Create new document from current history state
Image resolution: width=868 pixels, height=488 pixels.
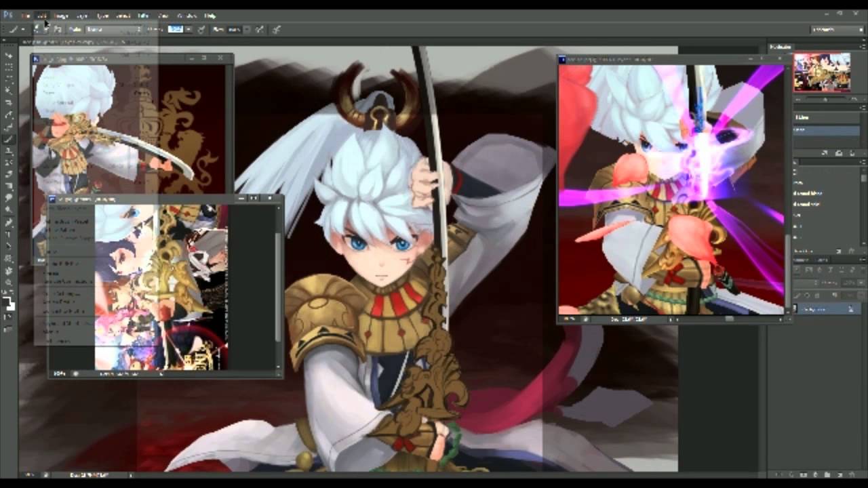pos(826,154)
